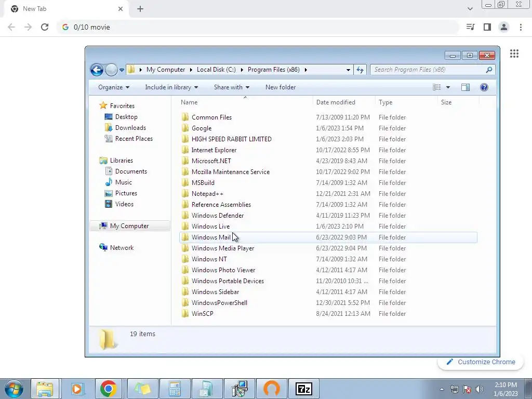Click the New folder button

[281, 87]
